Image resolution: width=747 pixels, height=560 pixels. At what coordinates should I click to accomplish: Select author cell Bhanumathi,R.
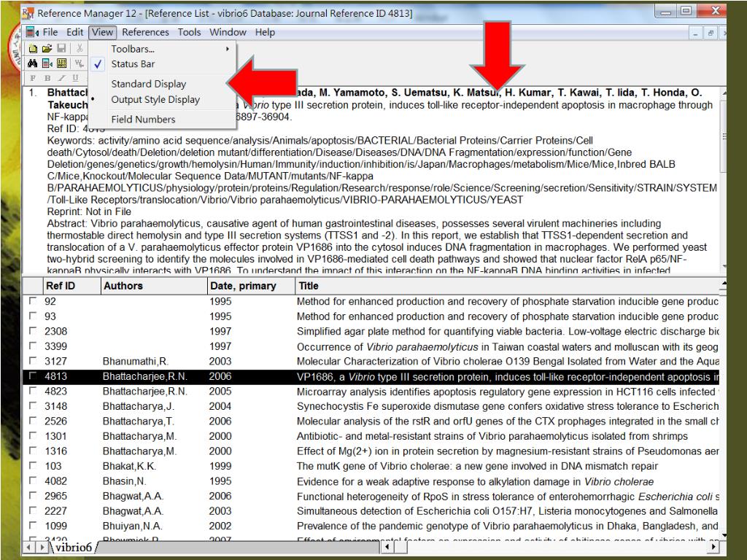[x=135, y=362]
